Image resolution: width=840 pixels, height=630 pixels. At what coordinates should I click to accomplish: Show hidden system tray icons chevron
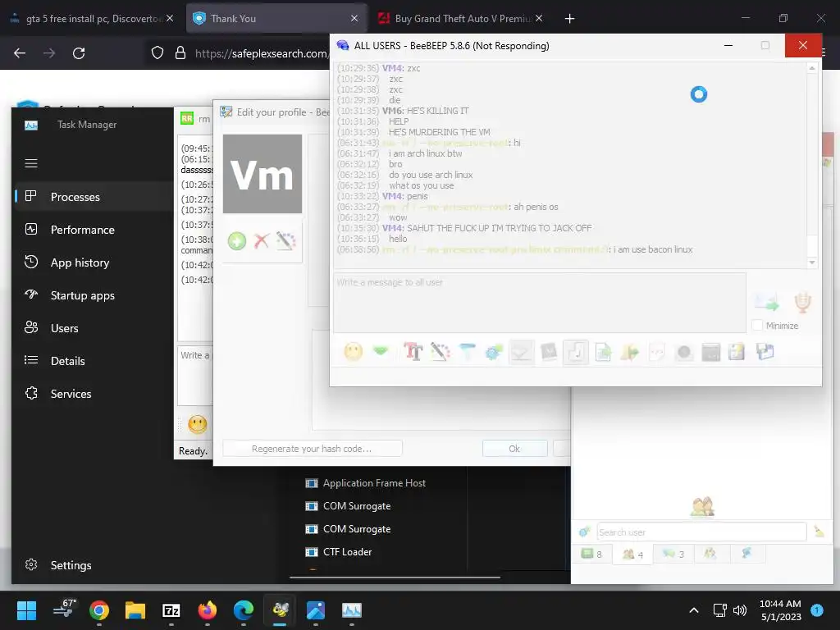[x=694, y=610]
